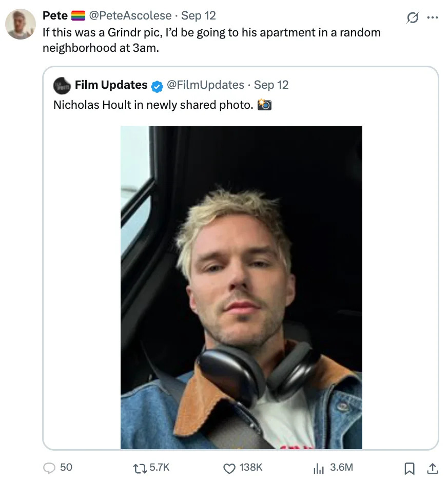Click the Grok slashed-circle icon
Screen dimensions: 448x483
coord(412,18)
